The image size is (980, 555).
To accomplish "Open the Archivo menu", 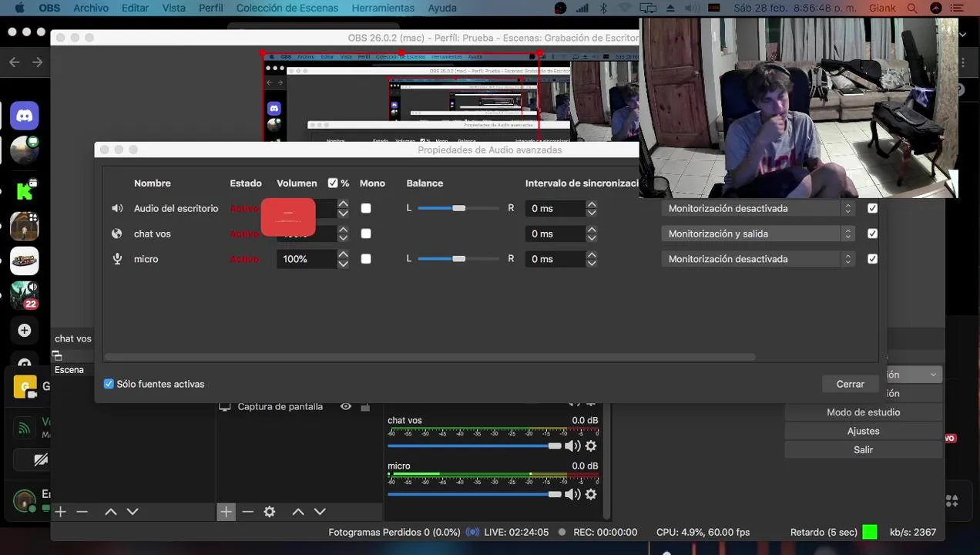I will (91, 8).
